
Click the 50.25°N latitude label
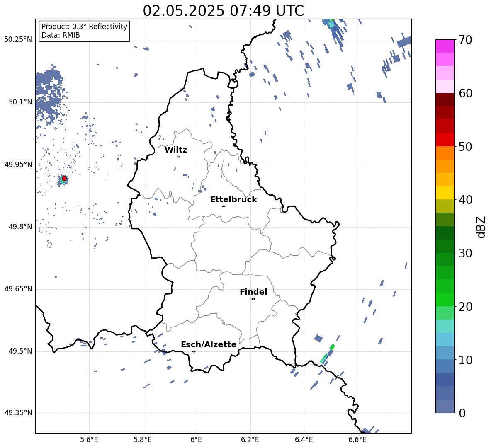(x=18, y=40)
